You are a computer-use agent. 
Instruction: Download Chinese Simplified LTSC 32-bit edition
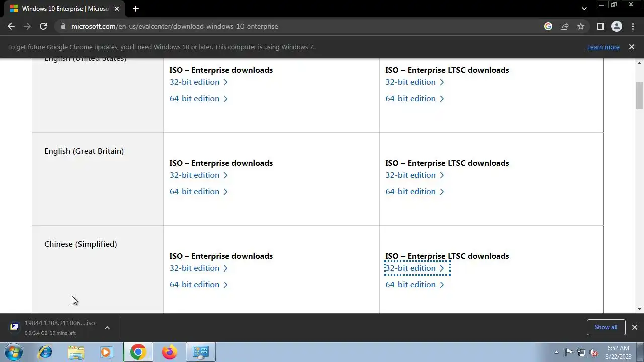415,268
